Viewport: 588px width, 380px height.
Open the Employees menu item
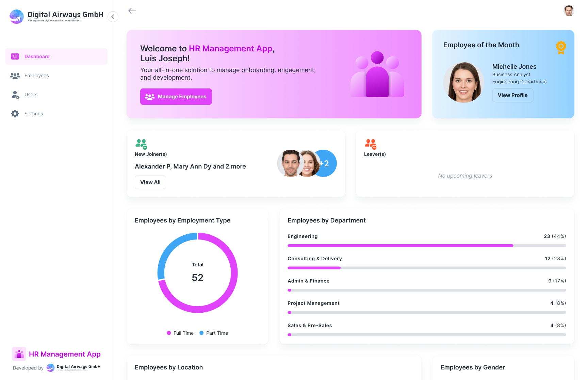(56, 76)
